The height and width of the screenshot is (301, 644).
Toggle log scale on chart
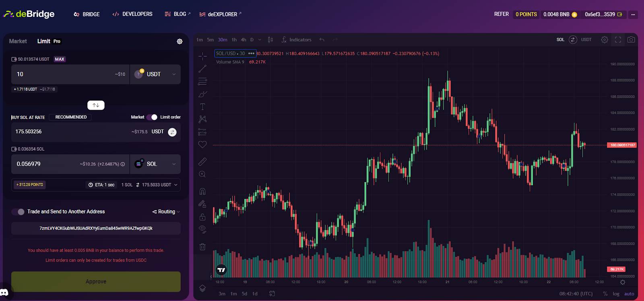point(616,294)
